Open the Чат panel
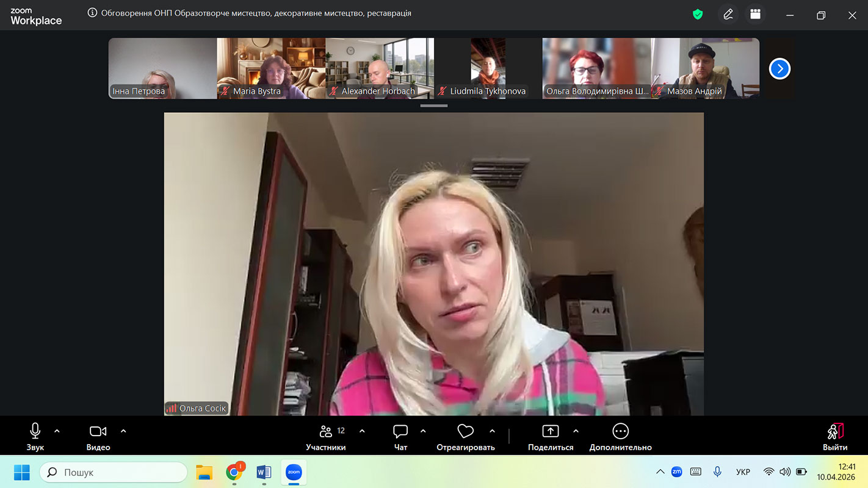Viewport: 868px width, 488px height. click(400, 436)
